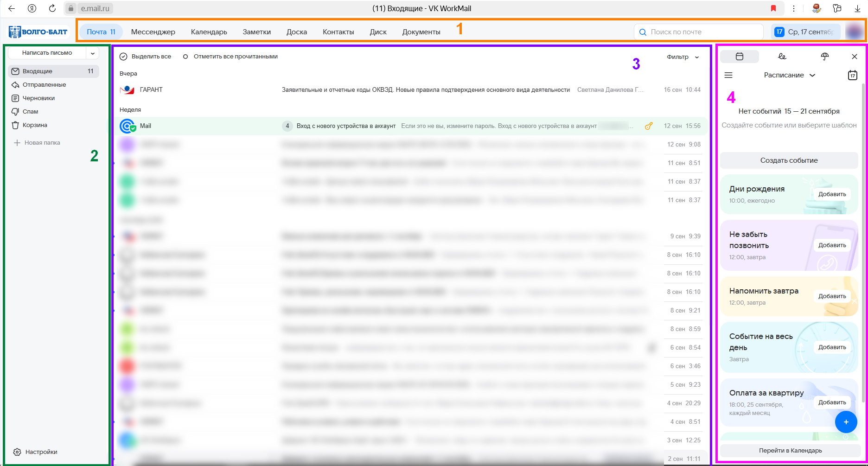Open the Диск tab
The height and width of the screenshot is (466, 868).
pyautogui.click(x=378, y=32)
